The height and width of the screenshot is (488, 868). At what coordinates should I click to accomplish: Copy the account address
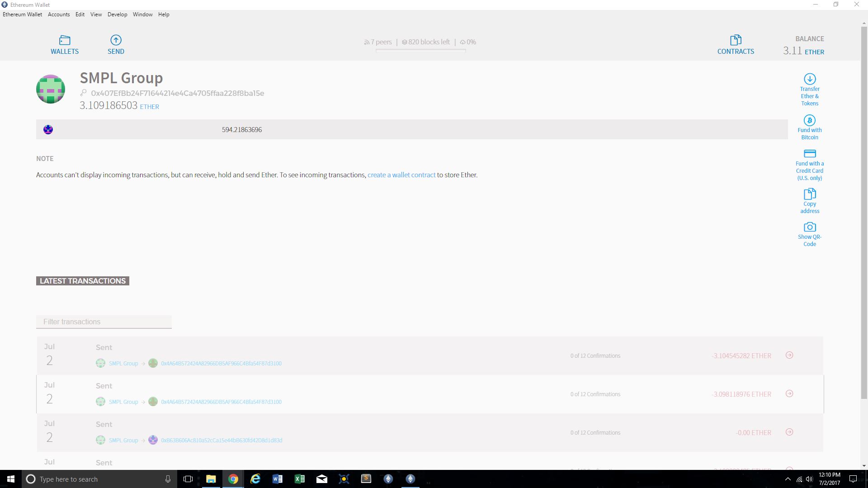(810, 201)
